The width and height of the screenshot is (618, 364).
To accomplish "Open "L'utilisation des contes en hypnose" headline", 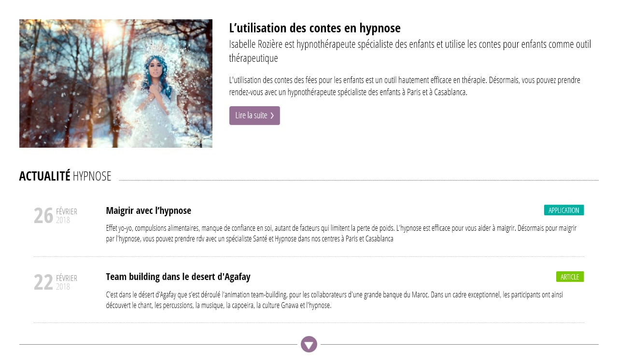I will point(315,28).
